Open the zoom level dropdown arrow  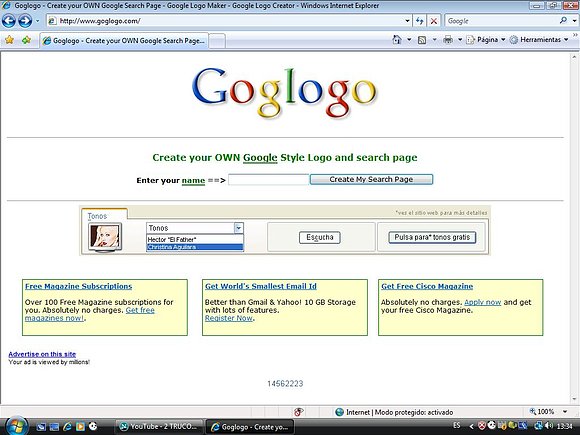(x=565, y=412)
